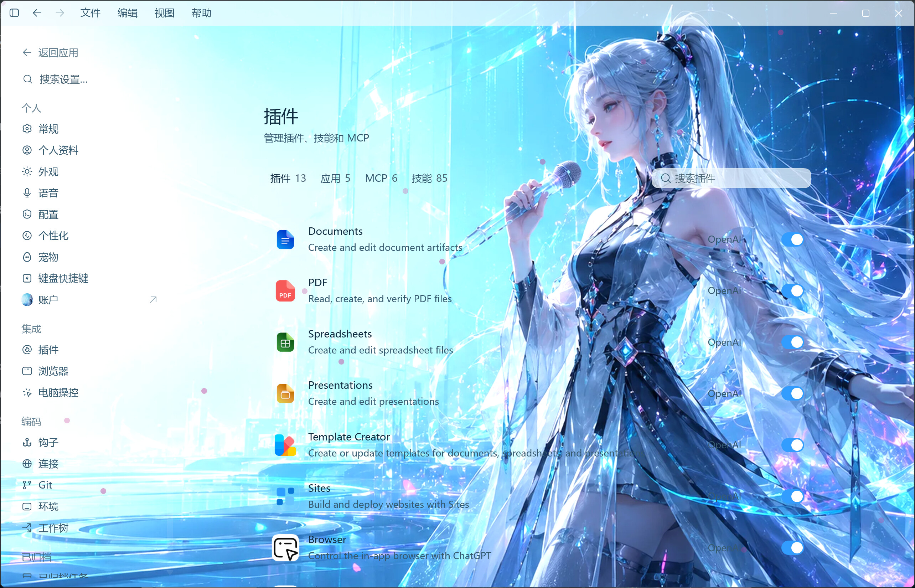
Task: Open the Sites plugin title
Action: [x=319, y=488]
